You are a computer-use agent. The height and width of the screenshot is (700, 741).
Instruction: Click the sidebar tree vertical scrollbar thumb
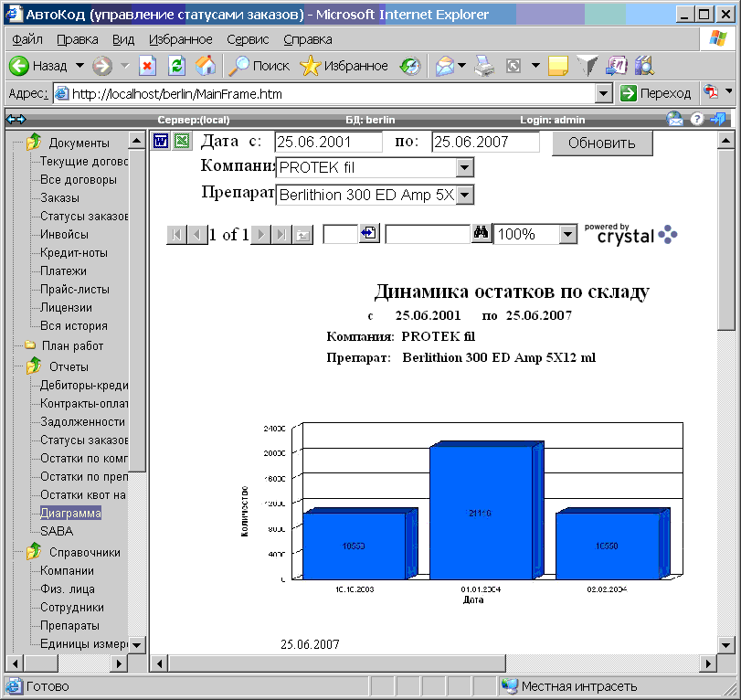pyautogui.click(x=136, y=310)
